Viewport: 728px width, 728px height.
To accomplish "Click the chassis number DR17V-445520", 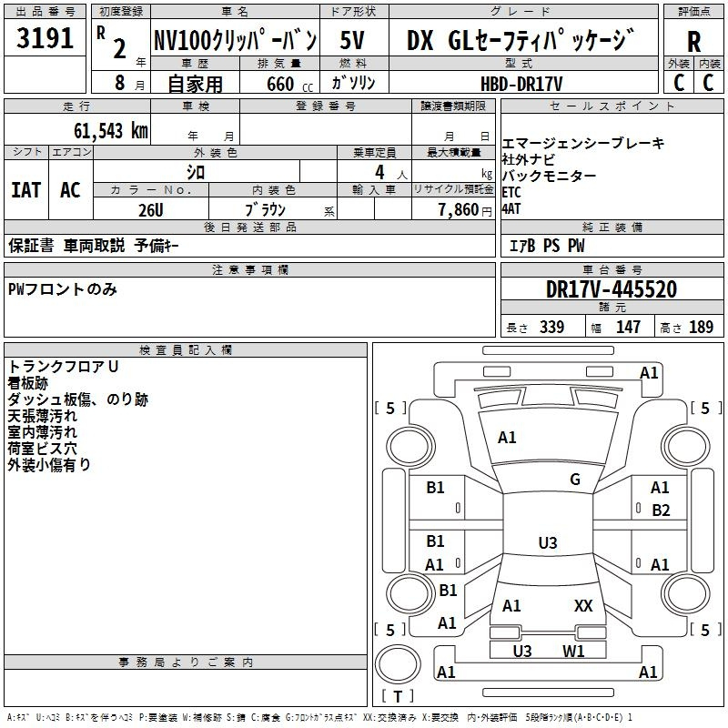I will pyautogui.click(x=611, y=289).
